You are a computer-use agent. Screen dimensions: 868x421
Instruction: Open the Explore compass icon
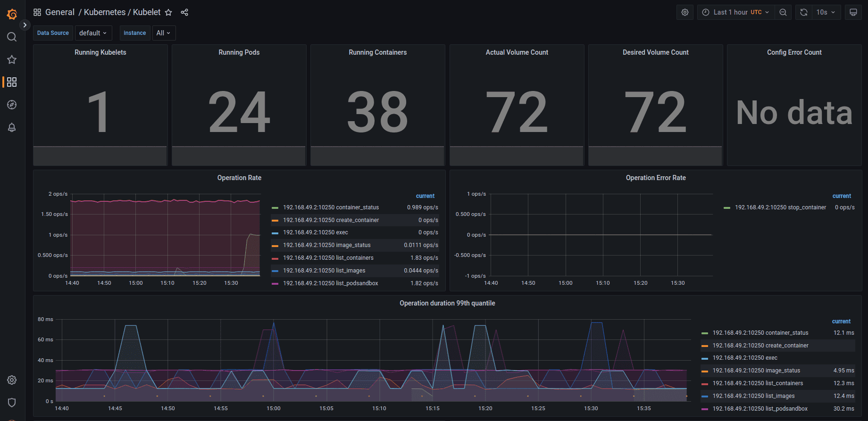tap(12, 105)
